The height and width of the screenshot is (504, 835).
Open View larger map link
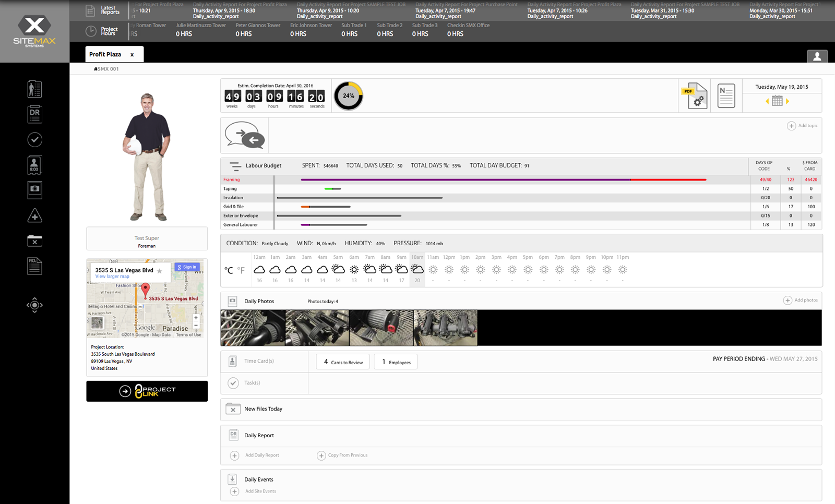point(112,276)
